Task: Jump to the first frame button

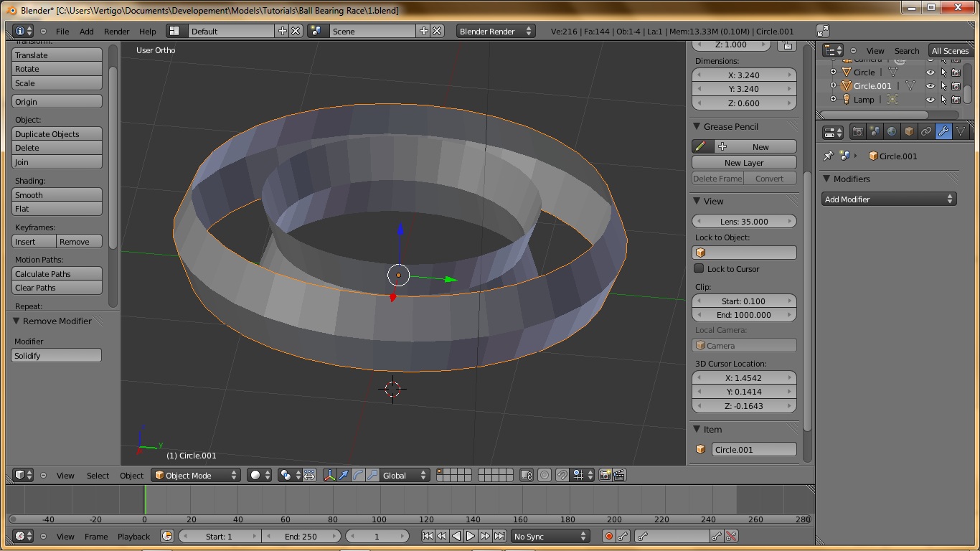Action: [x=428, y=536]
